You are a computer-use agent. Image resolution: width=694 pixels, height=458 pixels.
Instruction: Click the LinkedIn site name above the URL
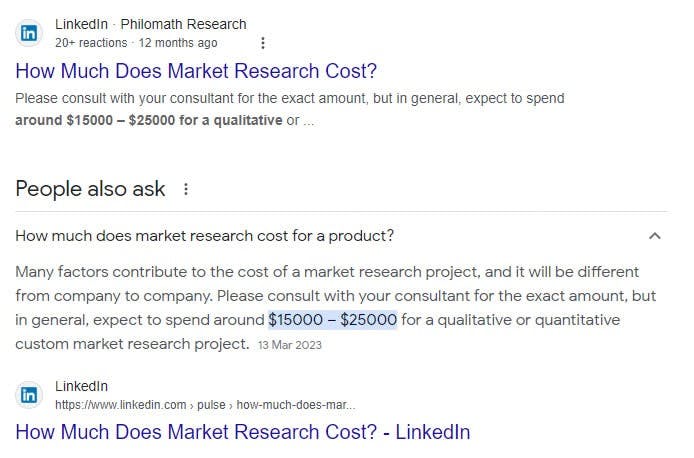tap(81, 386)
